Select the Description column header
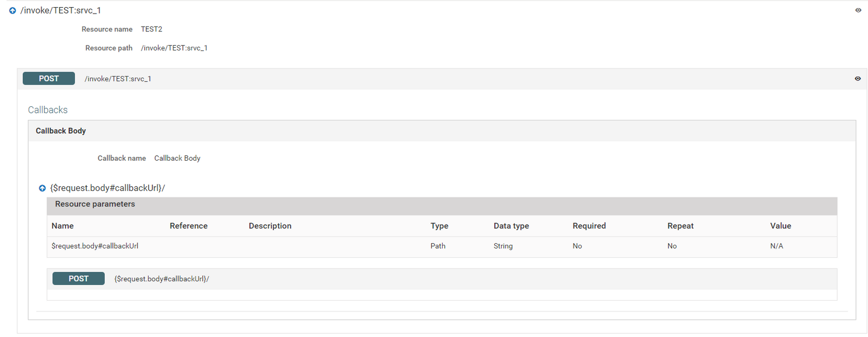Image resolution: width=868 pixels, height=337 pixels. (270, 226)
